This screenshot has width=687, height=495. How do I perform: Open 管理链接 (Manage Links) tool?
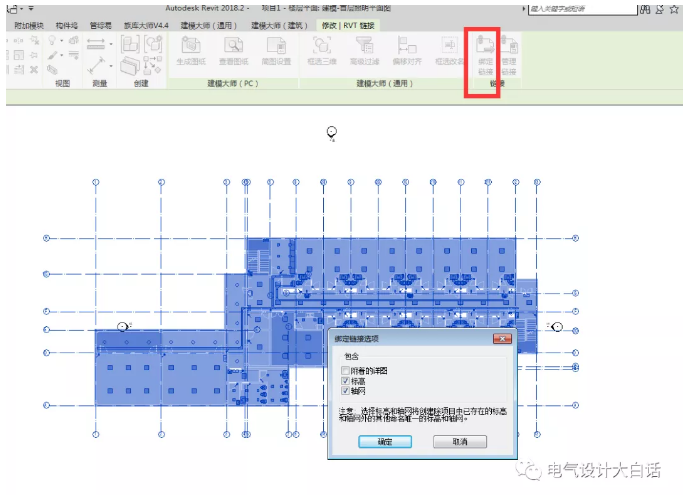pyautogui.click(x=509, y=56)
